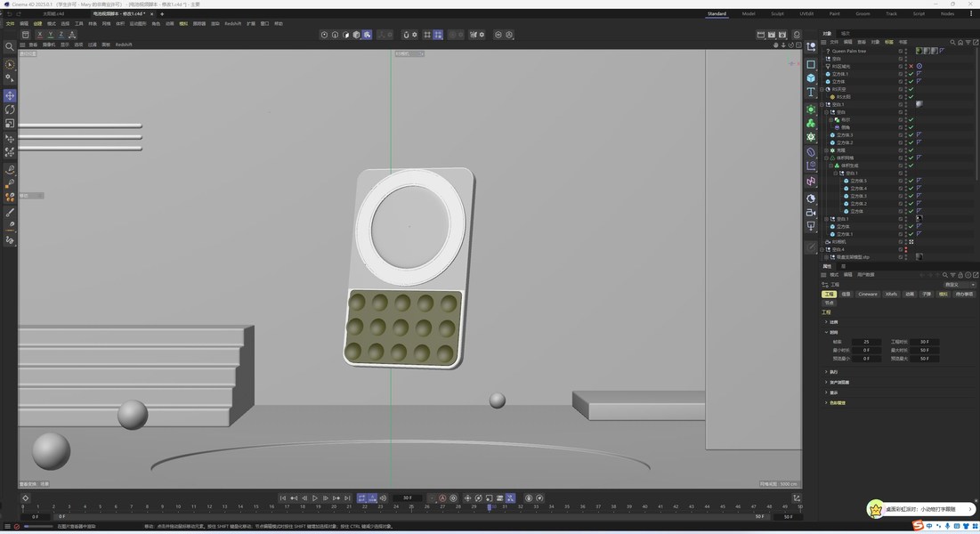The height and width of the screenshot is (534, 980).
Task: Switch to the 太阳能.c4d document tab
Action: pyautogui.click(x=53, y=13)
